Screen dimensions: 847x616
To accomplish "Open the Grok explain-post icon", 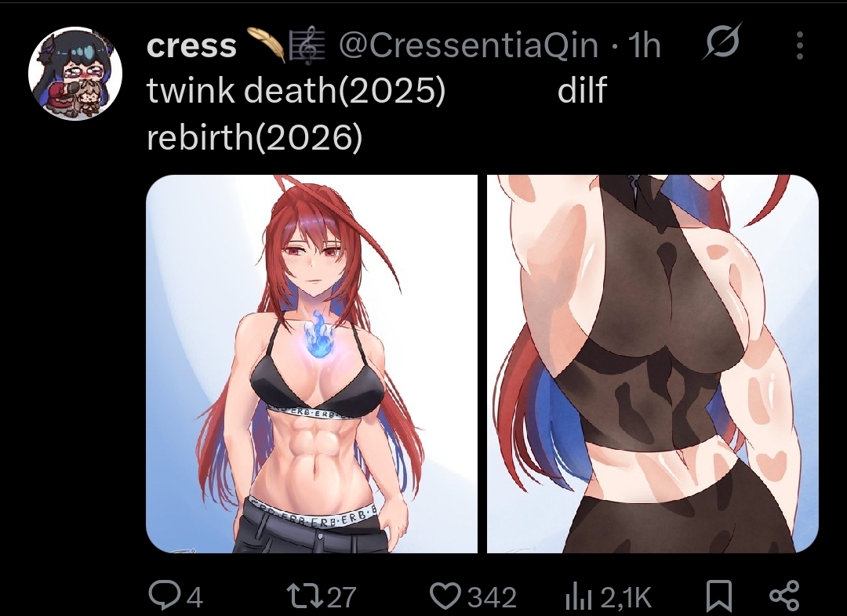I will click(722, 44).
